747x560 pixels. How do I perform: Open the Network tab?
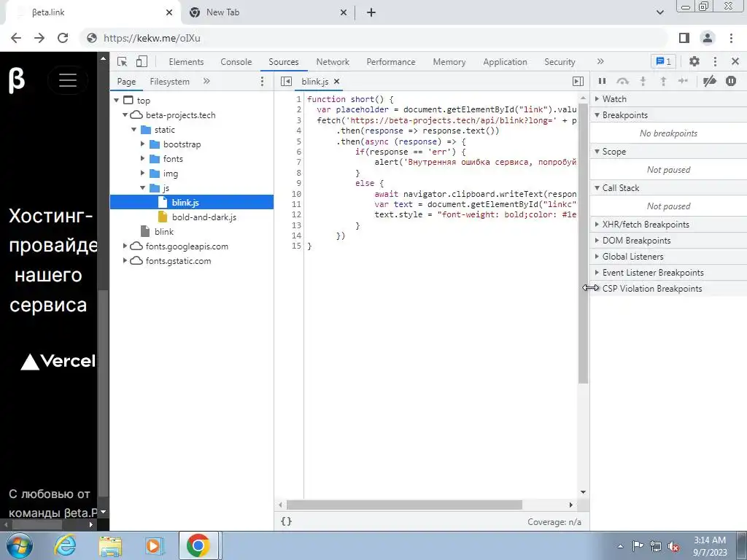[x=333, y=62]
